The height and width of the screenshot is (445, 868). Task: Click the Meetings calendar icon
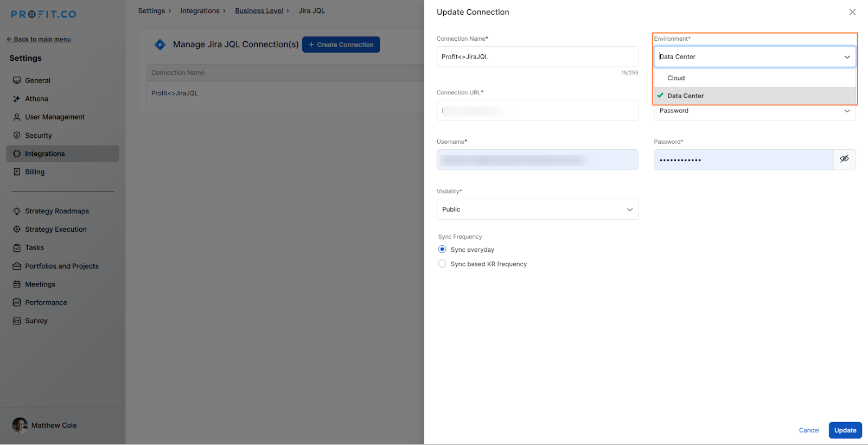(17, 284)
